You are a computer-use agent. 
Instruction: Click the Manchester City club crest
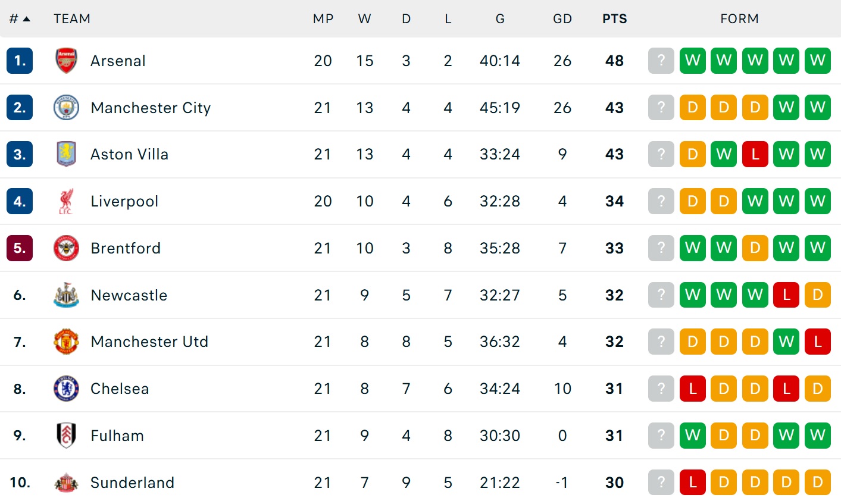pyautogui.click(x=66, y=108)
